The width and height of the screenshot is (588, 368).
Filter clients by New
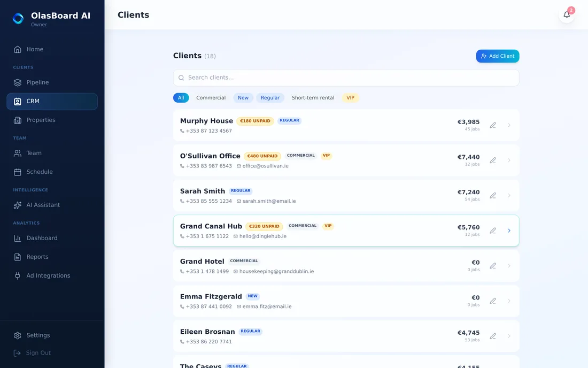(x=243, y=97)
